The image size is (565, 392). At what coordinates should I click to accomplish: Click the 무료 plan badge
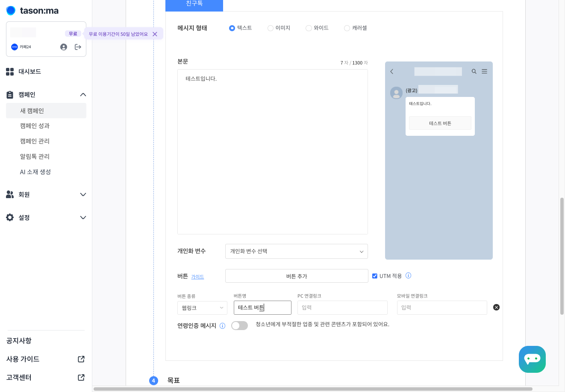pos(73,34)
